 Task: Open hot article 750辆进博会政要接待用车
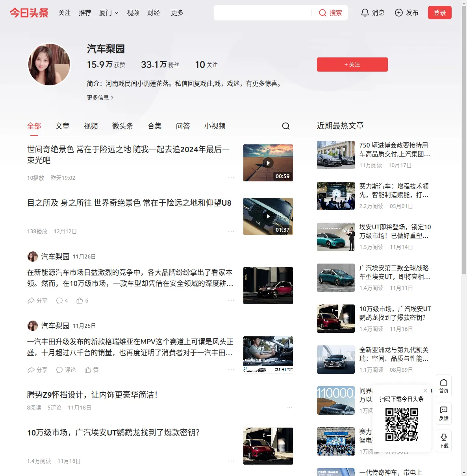pyautogui.click(x=395, y=149)
